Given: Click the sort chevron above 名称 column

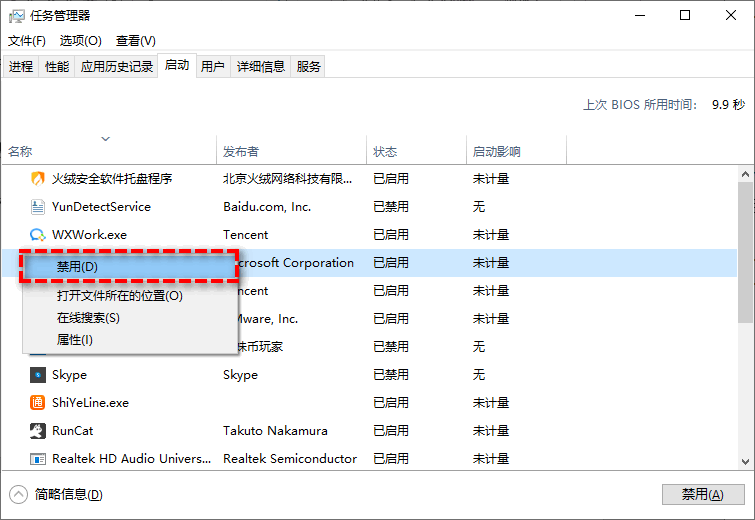Looking at the screenshot, I should (105, 139).
